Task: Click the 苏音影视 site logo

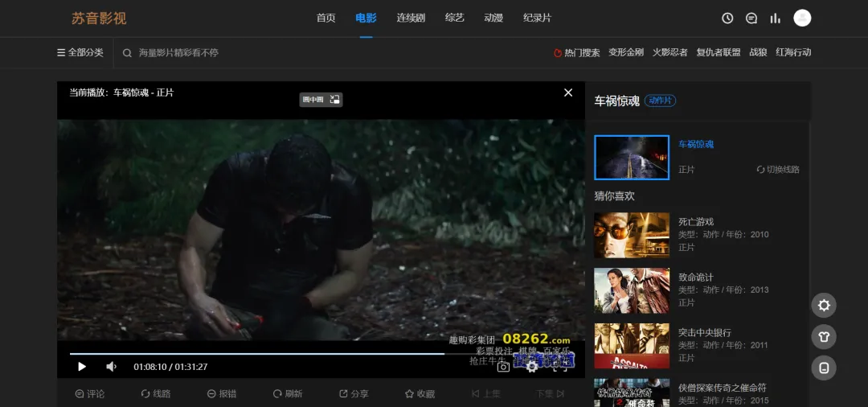Action: coord(99,18)
